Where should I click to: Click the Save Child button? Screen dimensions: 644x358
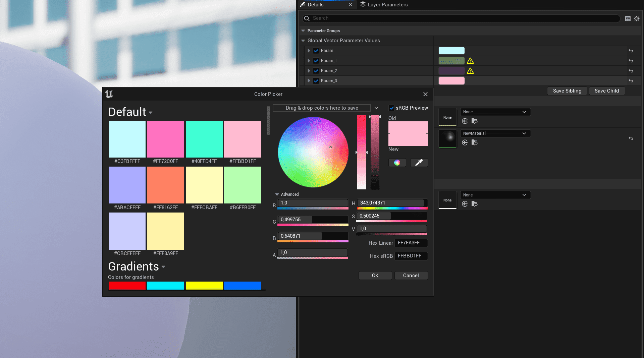(607, 91)
